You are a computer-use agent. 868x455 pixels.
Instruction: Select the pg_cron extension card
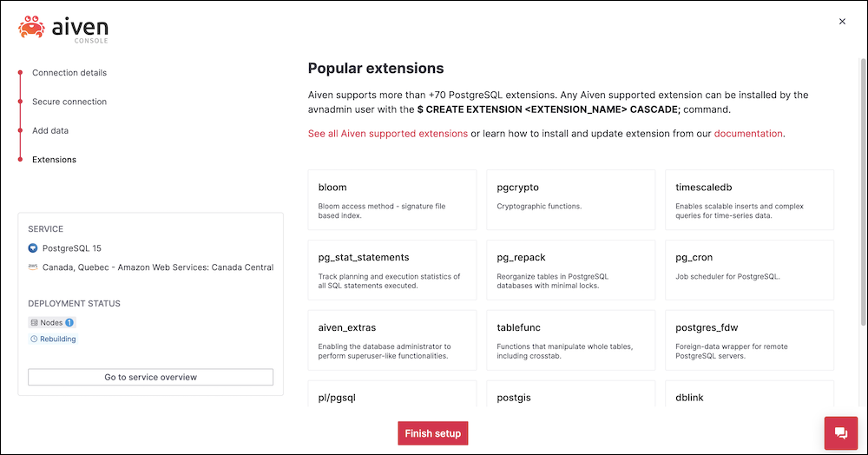tap(750, 270)
